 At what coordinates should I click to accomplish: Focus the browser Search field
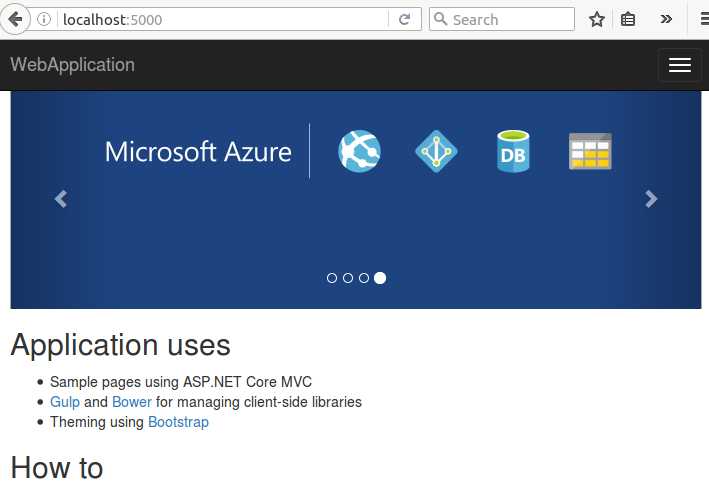[502, 19]
